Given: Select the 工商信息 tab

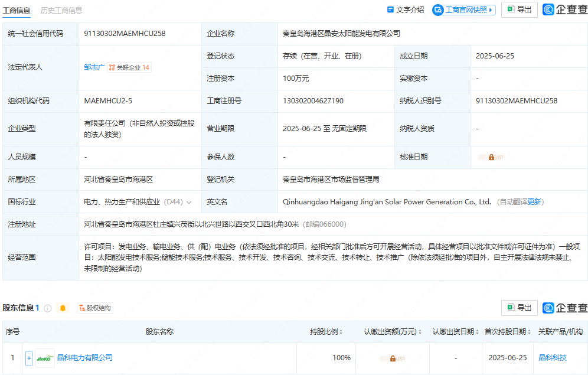Looking at the screenshot, I should click(17, 10).
